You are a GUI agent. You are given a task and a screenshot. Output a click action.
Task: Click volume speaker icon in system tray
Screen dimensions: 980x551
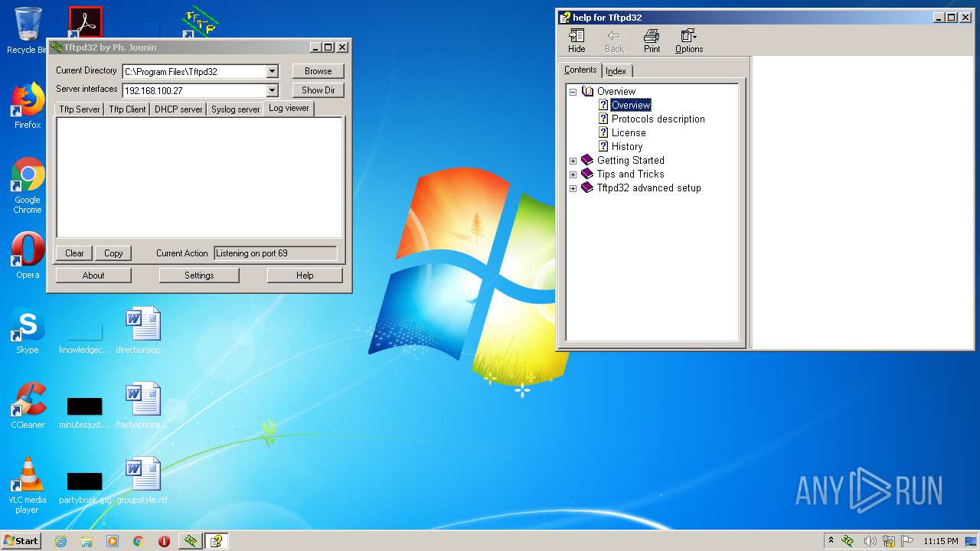pos(870,541)
